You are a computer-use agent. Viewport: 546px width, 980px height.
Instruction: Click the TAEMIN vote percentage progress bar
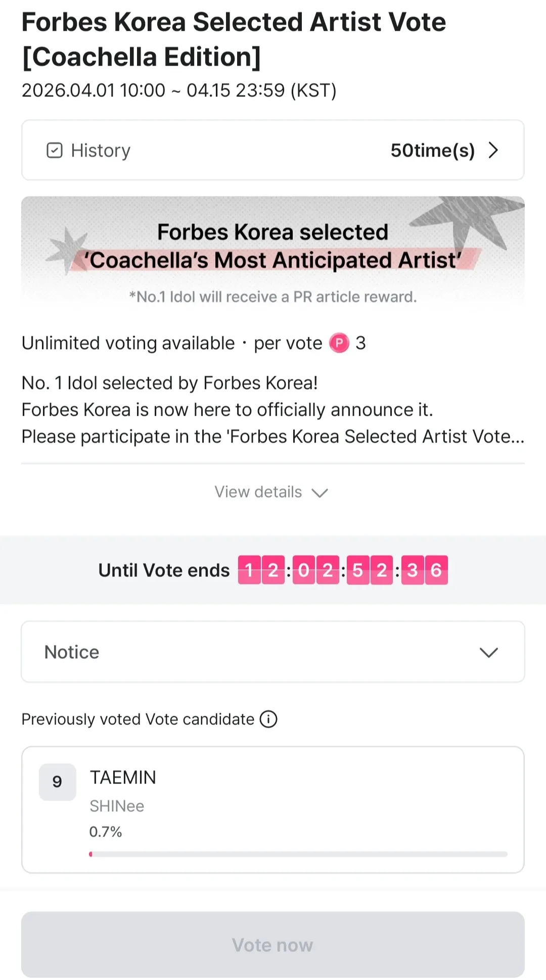[x=298, y=854]
